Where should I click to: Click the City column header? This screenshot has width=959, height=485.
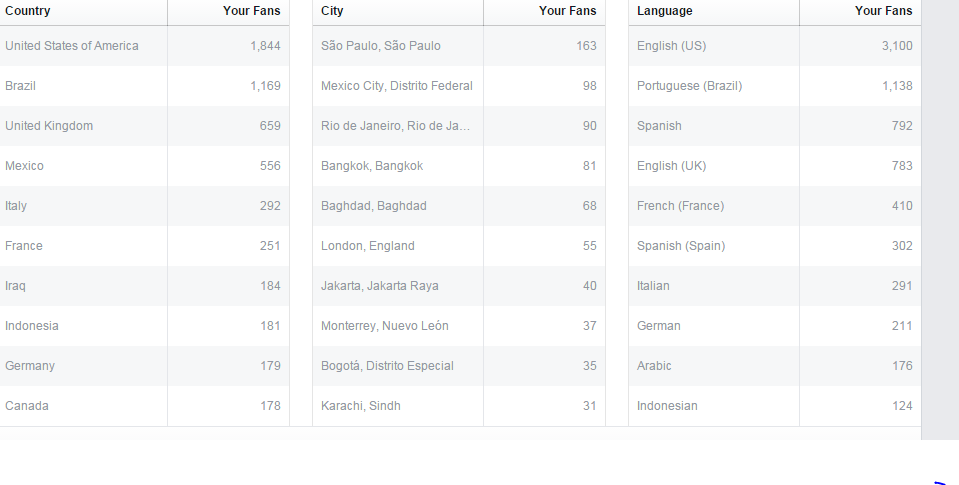pos(332,11)
